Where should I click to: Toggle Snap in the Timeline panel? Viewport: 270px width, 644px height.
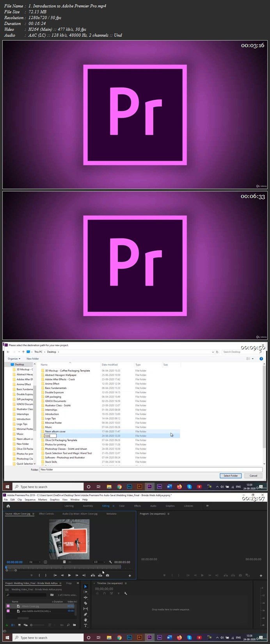point(104,593)
